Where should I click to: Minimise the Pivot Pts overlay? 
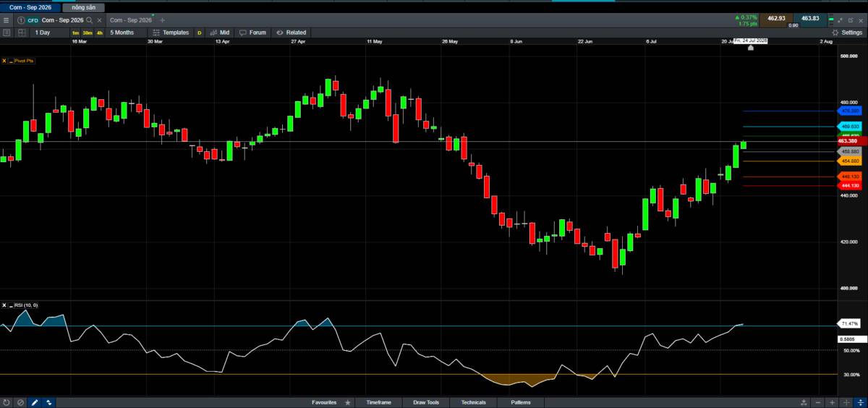click(11, 61)
